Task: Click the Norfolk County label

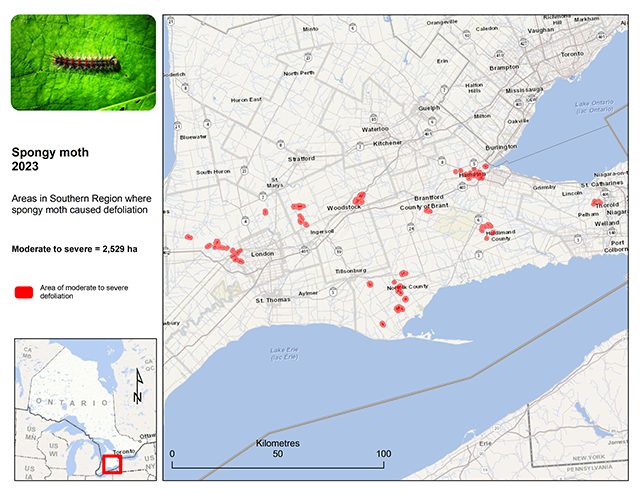Action: (408, 287)
